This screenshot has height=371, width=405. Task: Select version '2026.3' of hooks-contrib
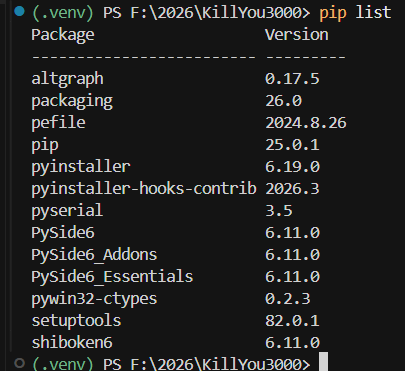pyautogui.click(x=292, y=189)
